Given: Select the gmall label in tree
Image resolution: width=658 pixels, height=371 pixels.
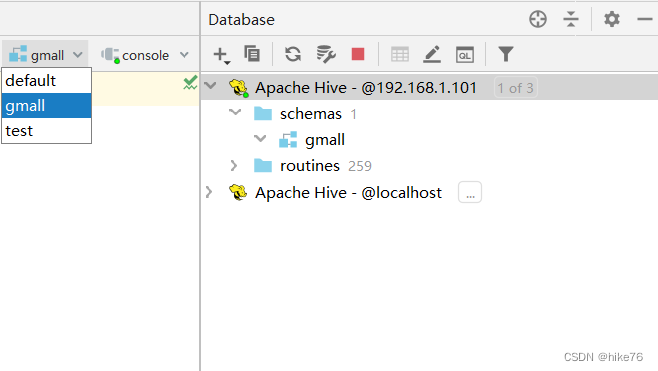Looking at the screenshot, I should [x=325, y=140].
